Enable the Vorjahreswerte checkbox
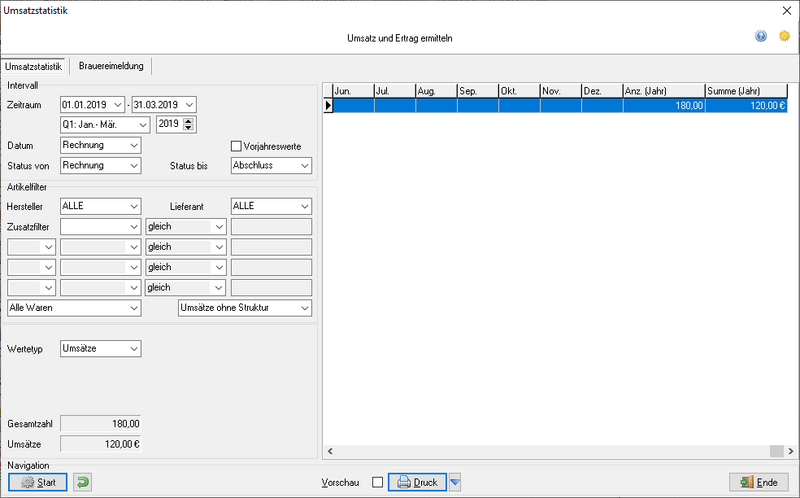Screen dimensions: 800x498 (238, 146)
